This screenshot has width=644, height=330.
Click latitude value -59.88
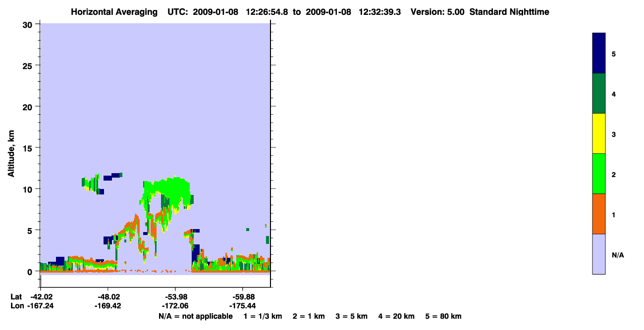pyautogui.click(x=242, y=297)
